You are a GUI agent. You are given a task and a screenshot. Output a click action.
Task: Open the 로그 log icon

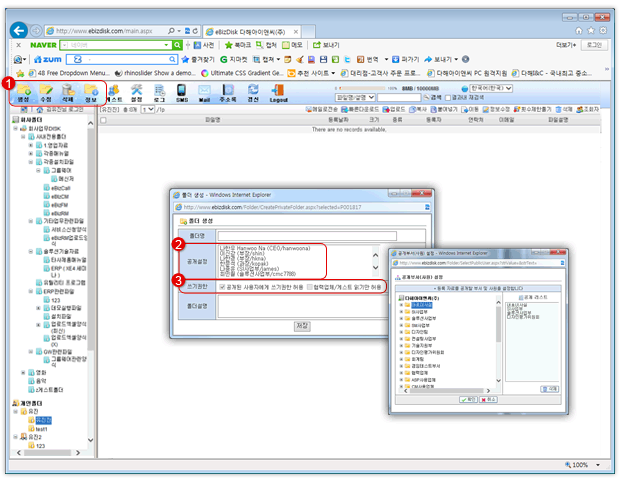coord(159,93)
